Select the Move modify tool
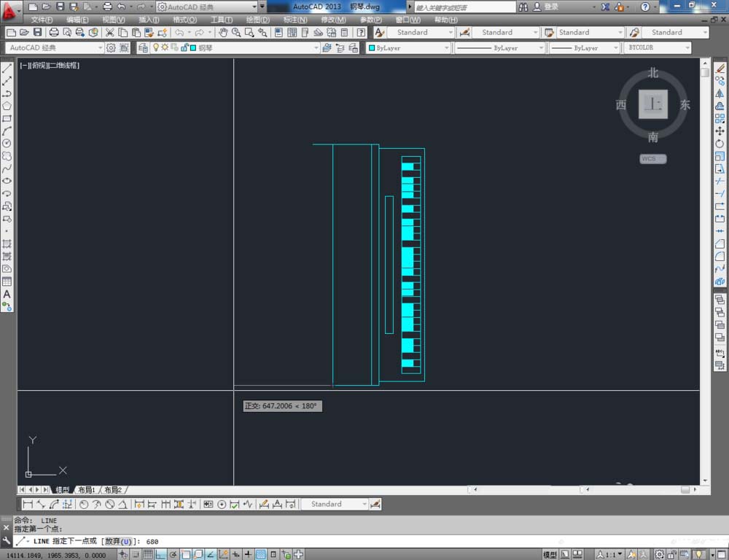Viewport: 729px width, 560px height. (720, 131)
